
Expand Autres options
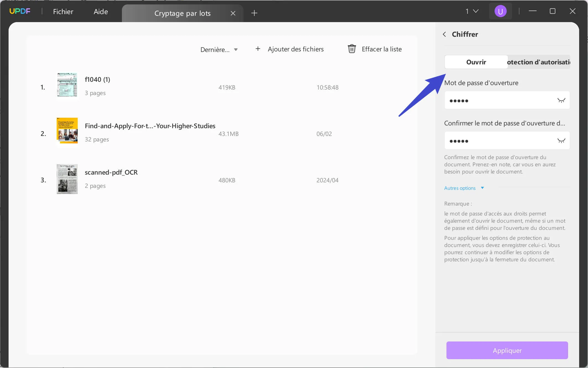[464, 188]
